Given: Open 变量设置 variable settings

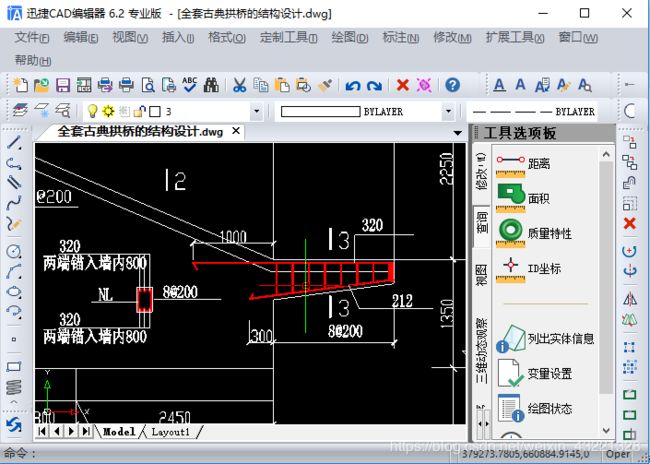Looking at the screenshot, I should [534, 373].
